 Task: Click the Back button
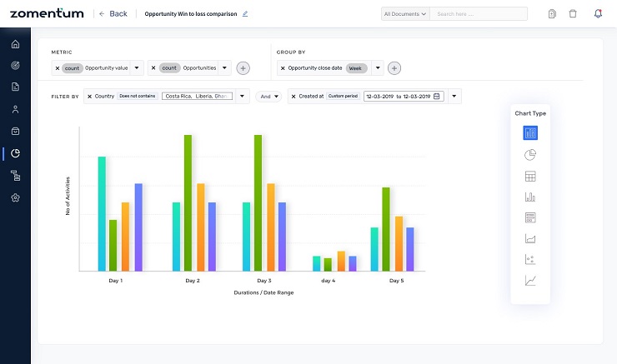(x=113, y=14)
